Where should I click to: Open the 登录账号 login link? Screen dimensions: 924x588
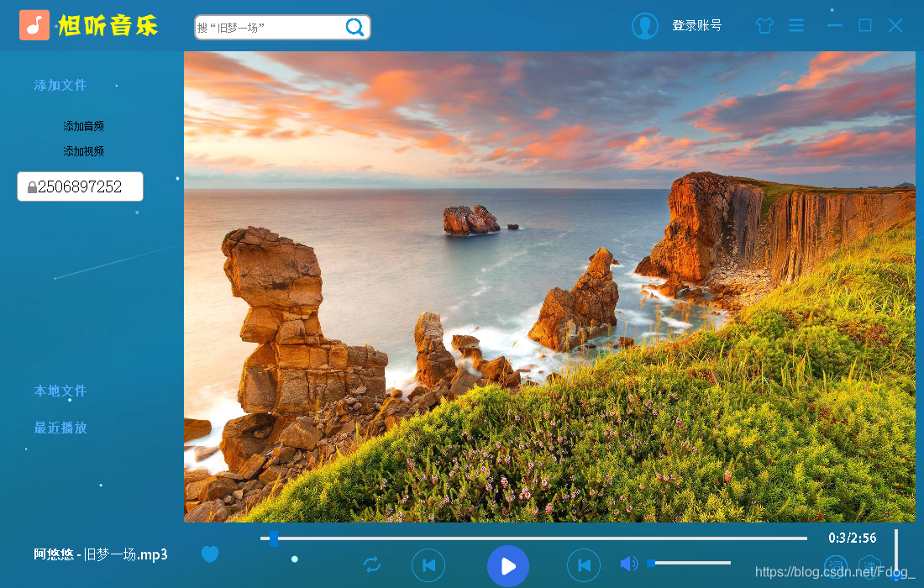click(x=697, y=25)
